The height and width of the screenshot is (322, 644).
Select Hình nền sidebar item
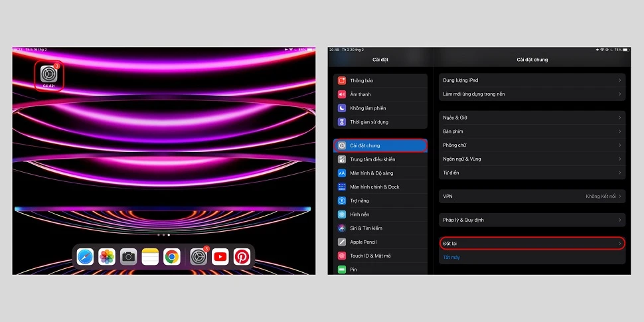coord(380,214)
